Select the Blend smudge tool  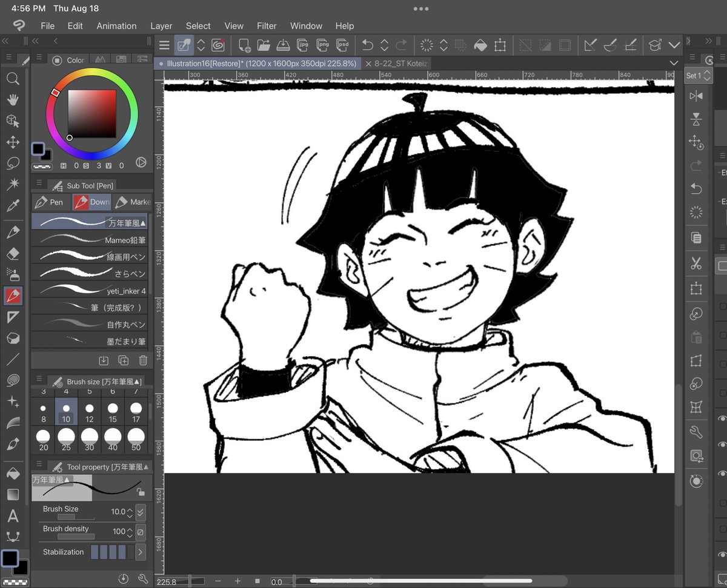[13, 423]
